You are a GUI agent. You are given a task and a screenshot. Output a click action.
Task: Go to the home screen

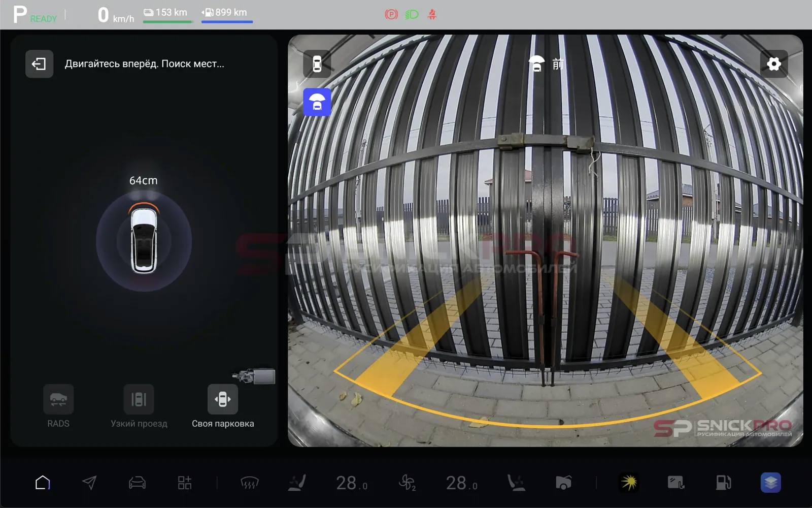pyautogui.click(x=43, y=483)
